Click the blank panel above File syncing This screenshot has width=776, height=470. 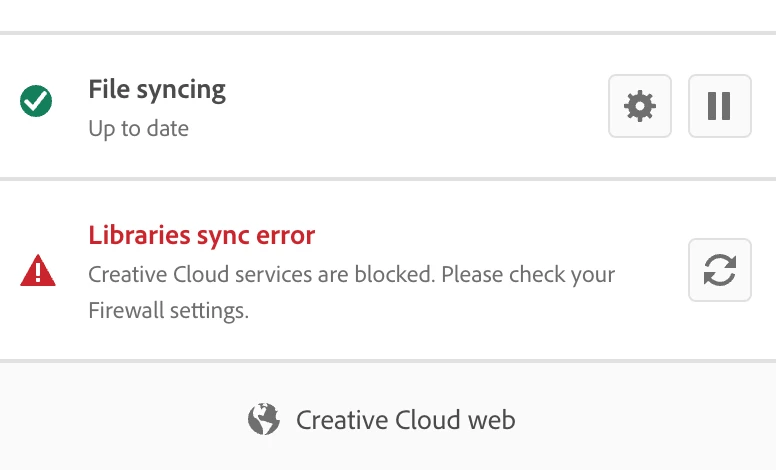[x=388, y=14]
